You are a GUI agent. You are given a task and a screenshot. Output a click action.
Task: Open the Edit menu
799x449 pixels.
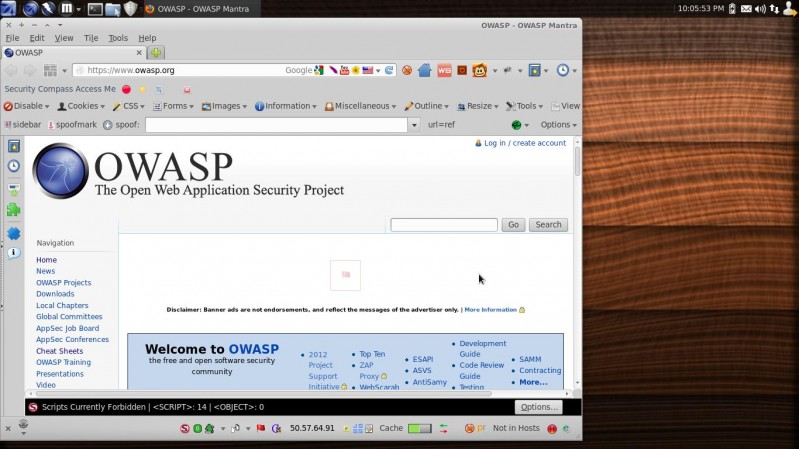coord(37,38)
